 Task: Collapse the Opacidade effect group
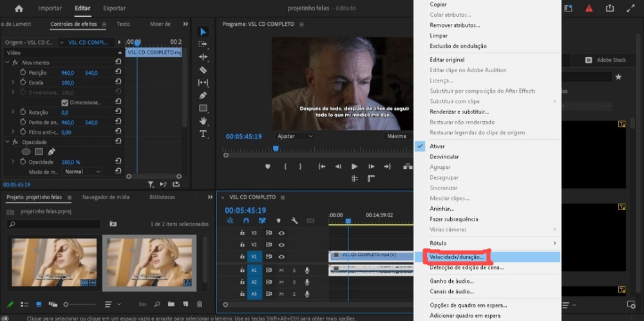[x=7, y=142]
